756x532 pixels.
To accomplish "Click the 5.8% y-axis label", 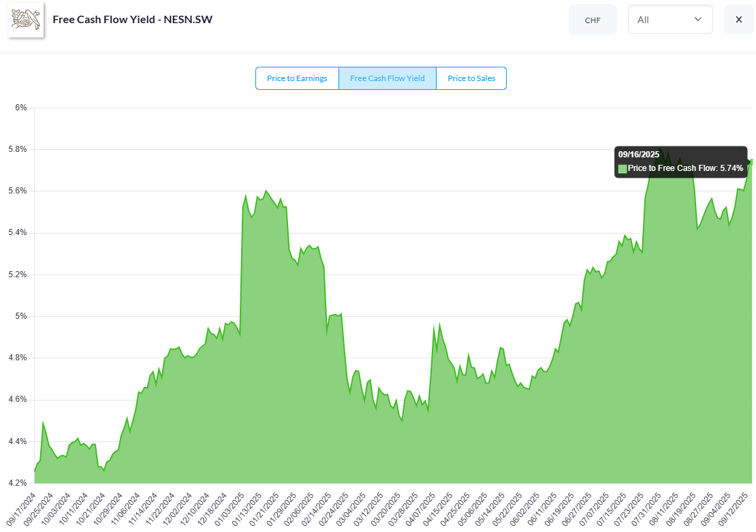I will [x=17, y=150].
